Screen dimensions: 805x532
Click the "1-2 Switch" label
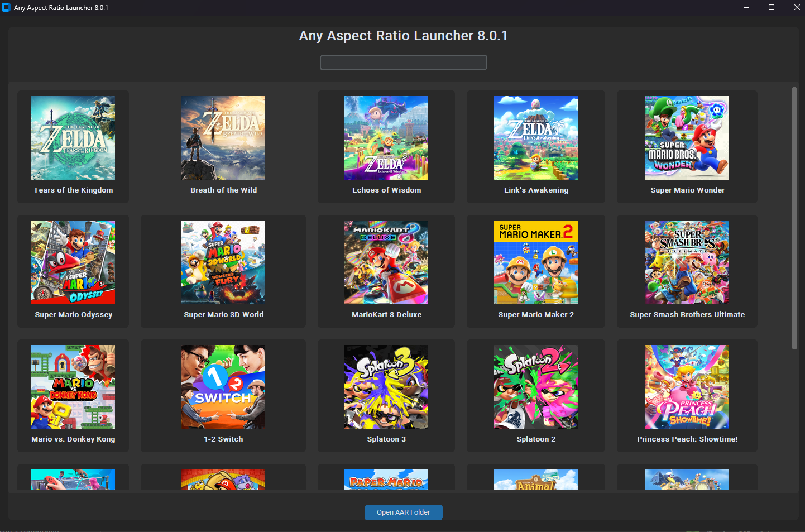pos(223,439)
